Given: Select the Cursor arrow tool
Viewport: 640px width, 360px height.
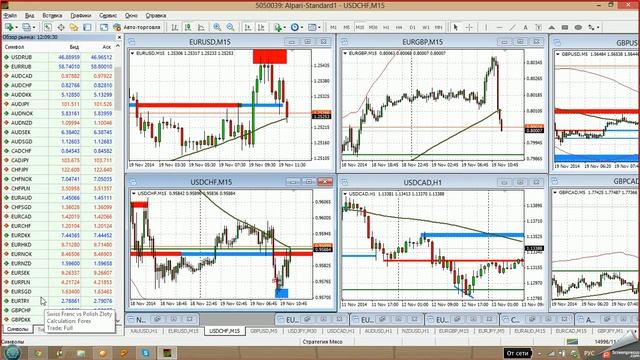Looking at the screenshot, I should 456,27.
